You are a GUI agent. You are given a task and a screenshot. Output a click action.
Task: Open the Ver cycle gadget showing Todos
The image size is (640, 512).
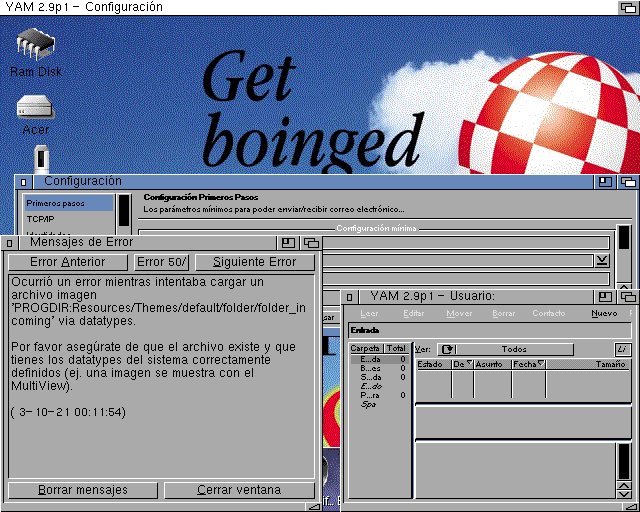(506, 349)
